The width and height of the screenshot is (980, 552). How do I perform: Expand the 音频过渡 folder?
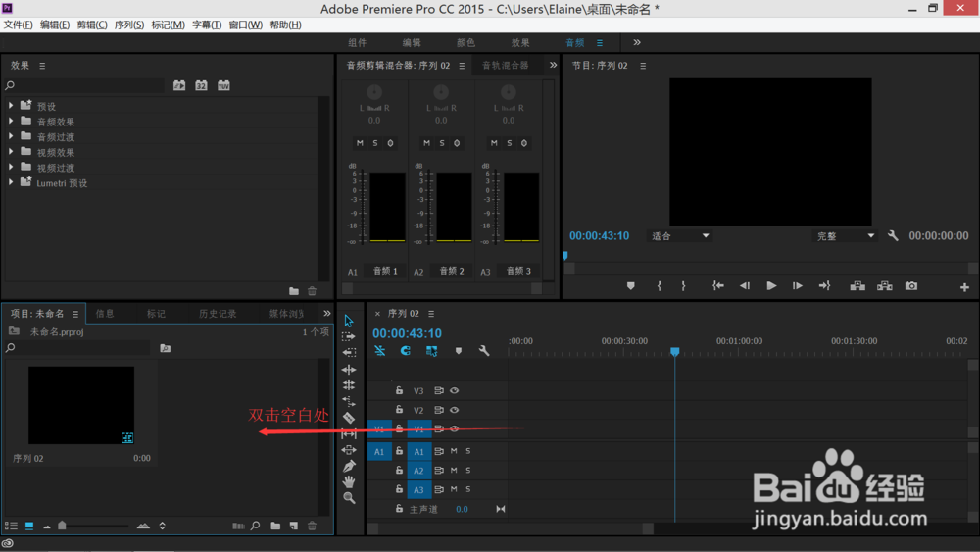point(11,136)
